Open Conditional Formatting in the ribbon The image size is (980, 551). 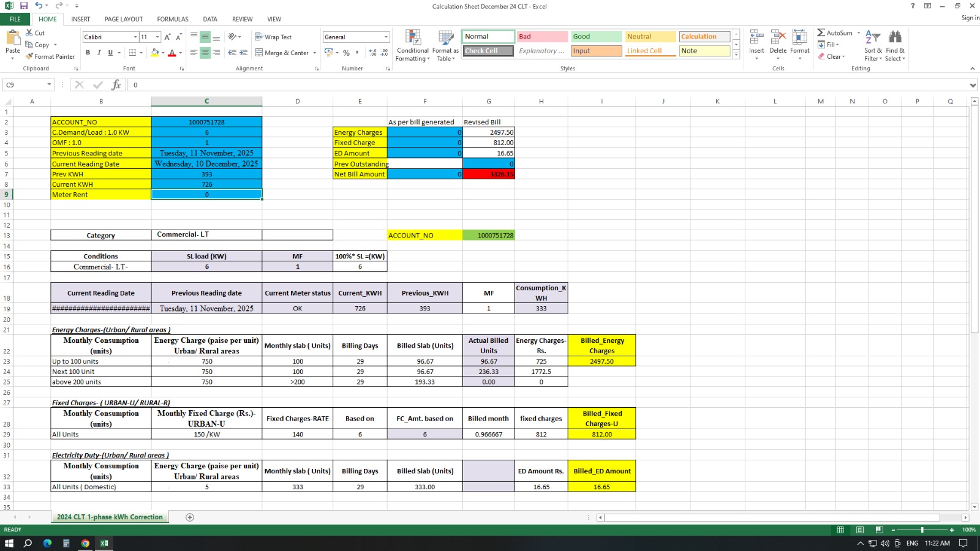pyautogui.click(x=413, y=46)
